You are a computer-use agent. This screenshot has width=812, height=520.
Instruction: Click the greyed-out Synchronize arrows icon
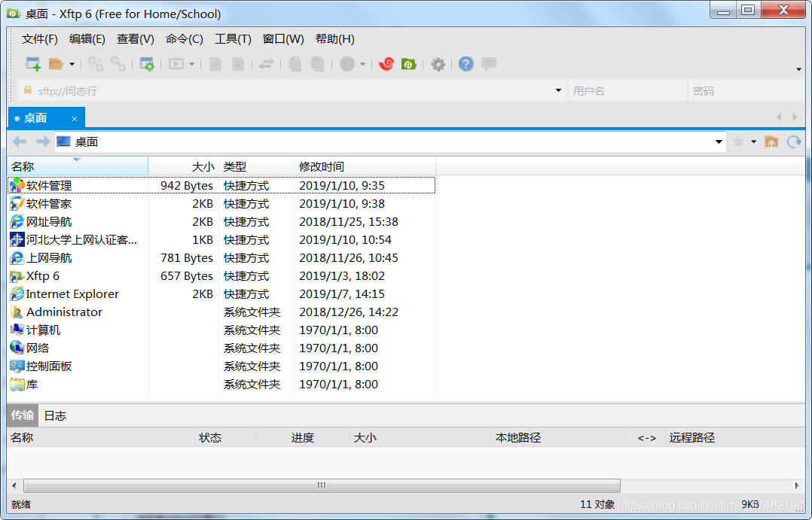(266, 64)
